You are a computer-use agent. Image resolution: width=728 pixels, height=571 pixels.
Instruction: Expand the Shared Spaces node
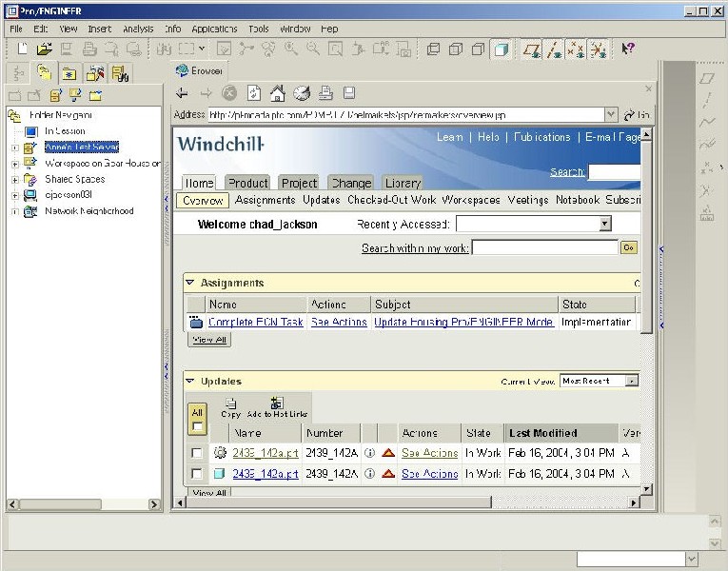[15, 180]
